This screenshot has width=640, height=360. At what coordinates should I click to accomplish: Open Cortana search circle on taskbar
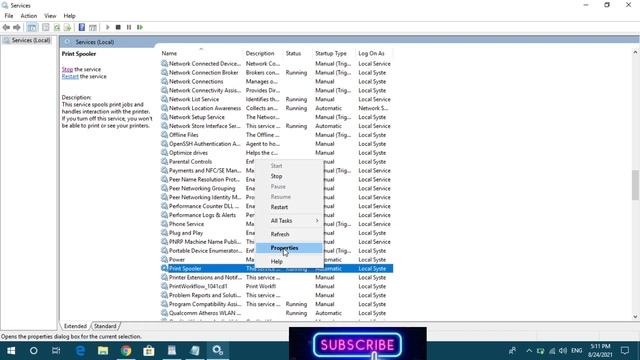34,351
